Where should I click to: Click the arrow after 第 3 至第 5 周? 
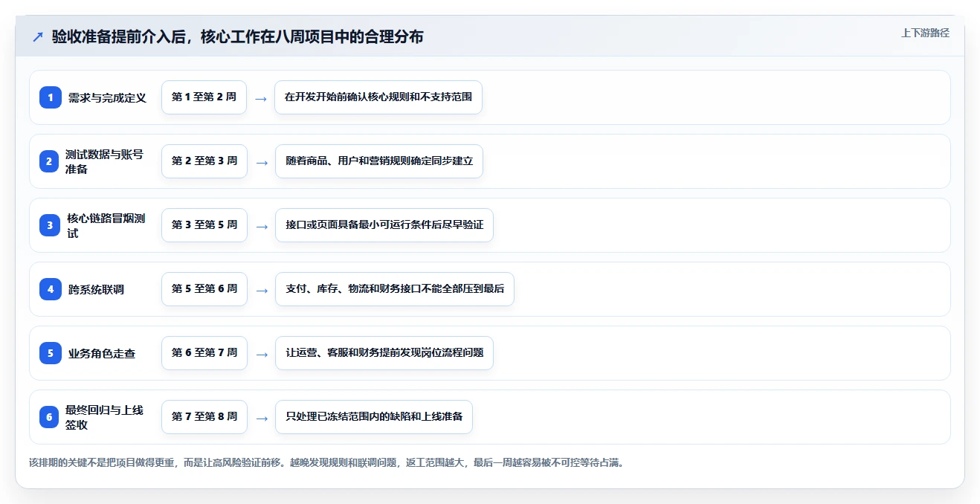261,226
